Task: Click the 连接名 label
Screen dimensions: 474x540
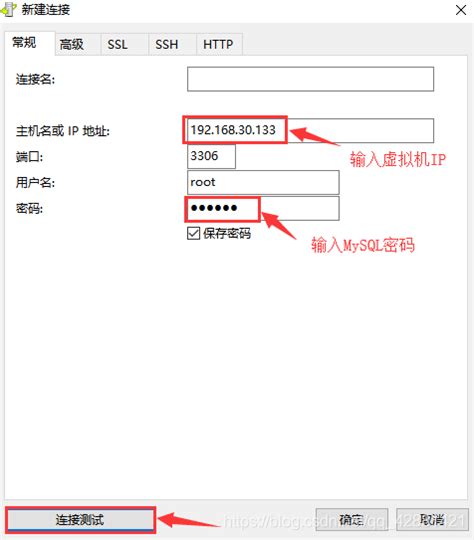Action: click(35, 80)
